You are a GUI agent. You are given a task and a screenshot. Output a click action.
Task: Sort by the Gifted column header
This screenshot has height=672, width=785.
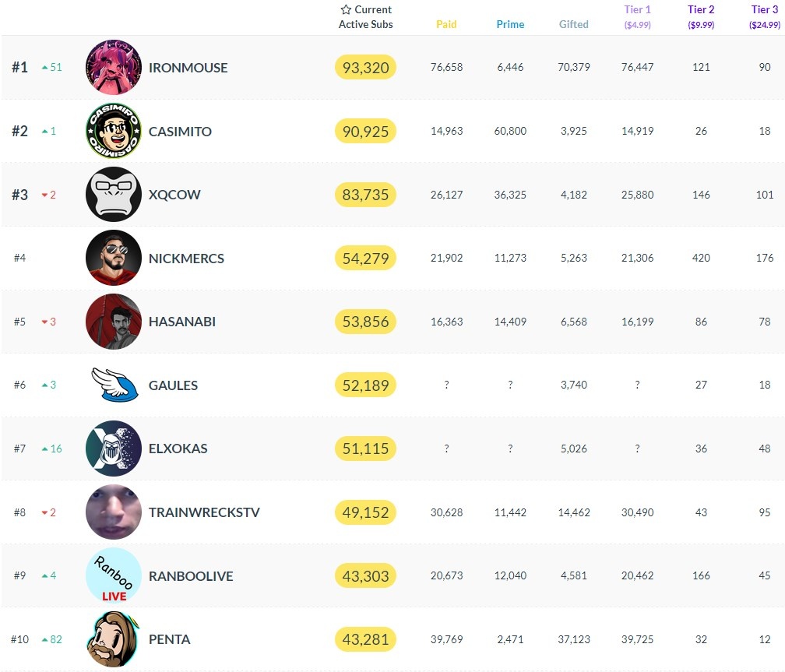click(x=574, y=24)
